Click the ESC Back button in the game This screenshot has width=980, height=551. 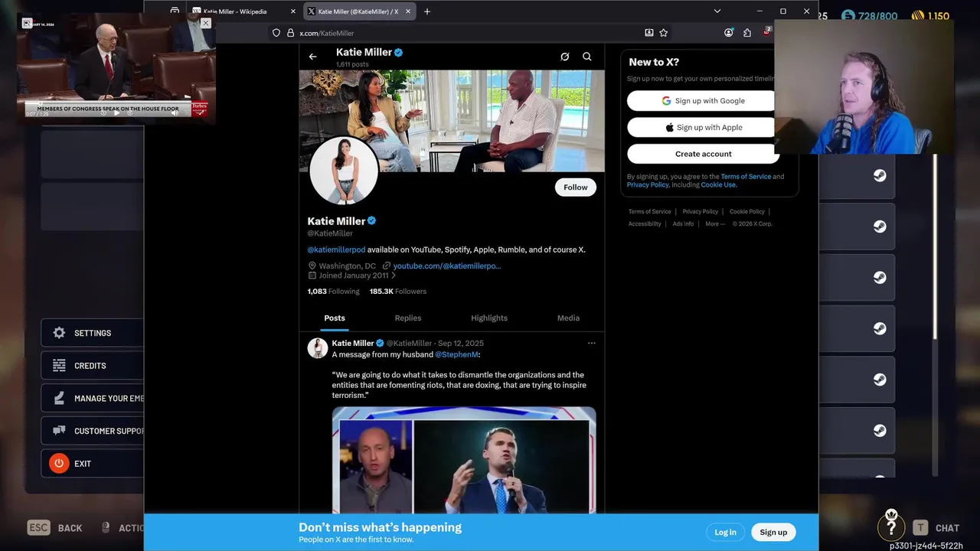(55, 528)
